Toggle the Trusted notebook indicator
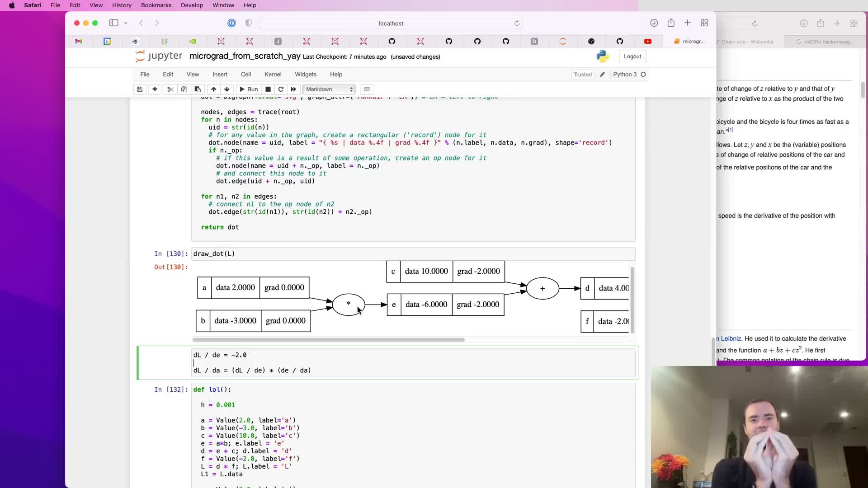The width and height of the screenshot is (868, 488). (582, 75)
